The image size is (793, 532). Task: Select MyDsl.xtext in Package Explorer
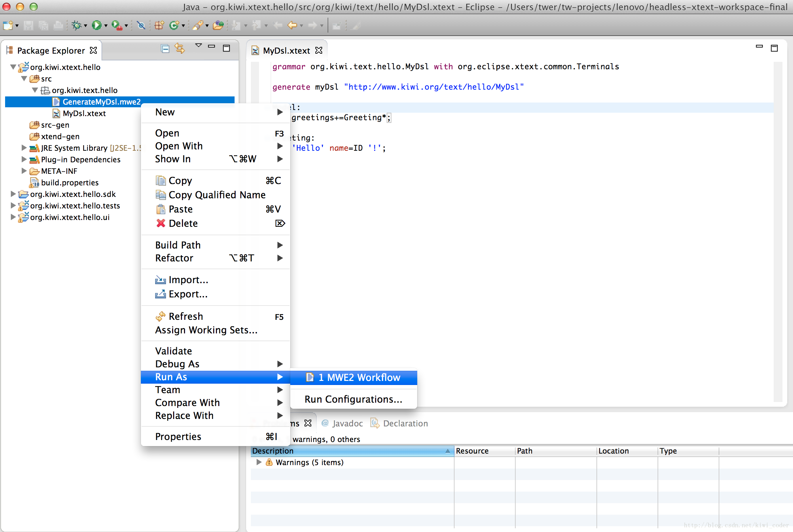[84, 113]
